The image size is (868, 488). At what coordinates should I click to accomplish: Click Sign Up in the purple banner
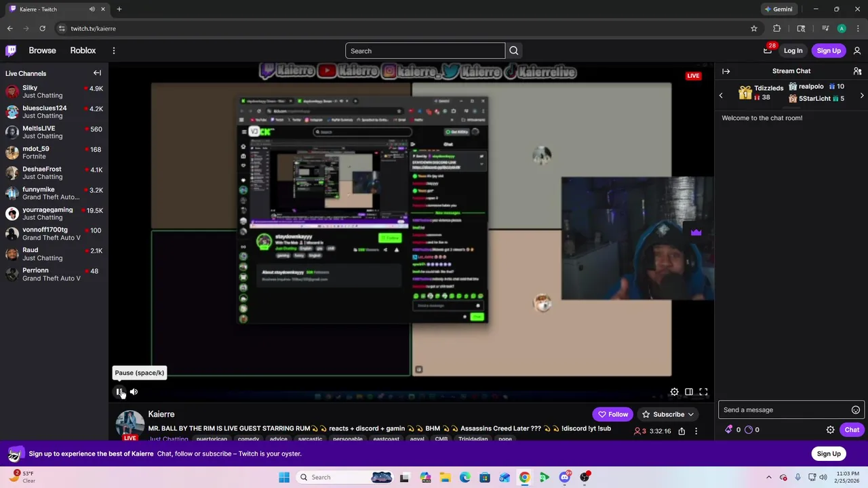pos(829,453)
